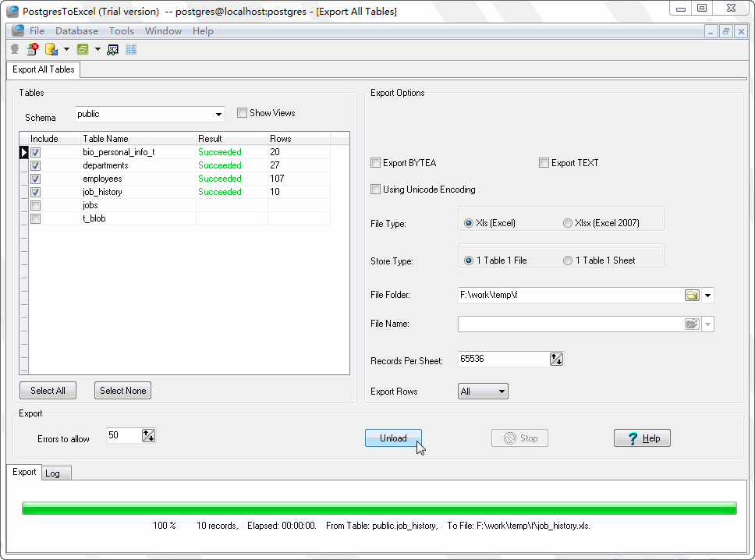This screenshot has height=560, width=755.
Task: Open the Export Rows dropdown
Action: coord(483,391)
